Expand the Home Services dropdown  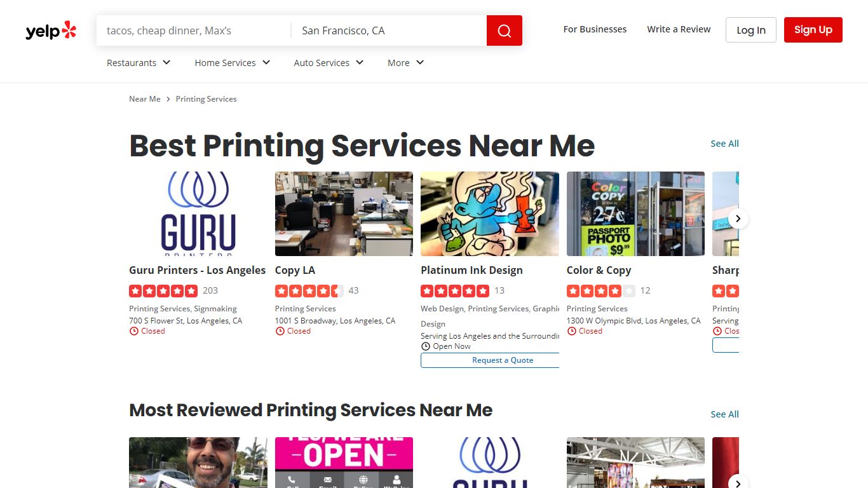pos(233,62)
